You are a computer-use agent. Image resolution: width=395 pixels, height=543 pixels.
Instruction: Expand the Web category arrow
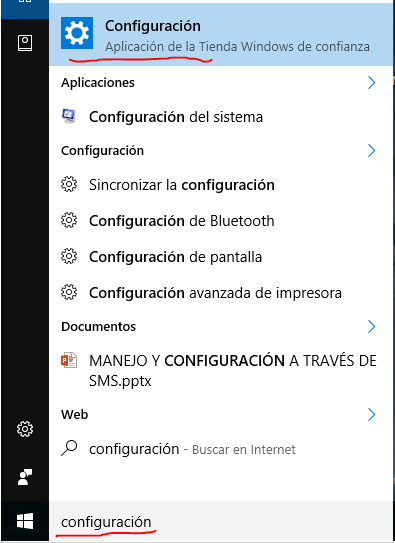371,414
